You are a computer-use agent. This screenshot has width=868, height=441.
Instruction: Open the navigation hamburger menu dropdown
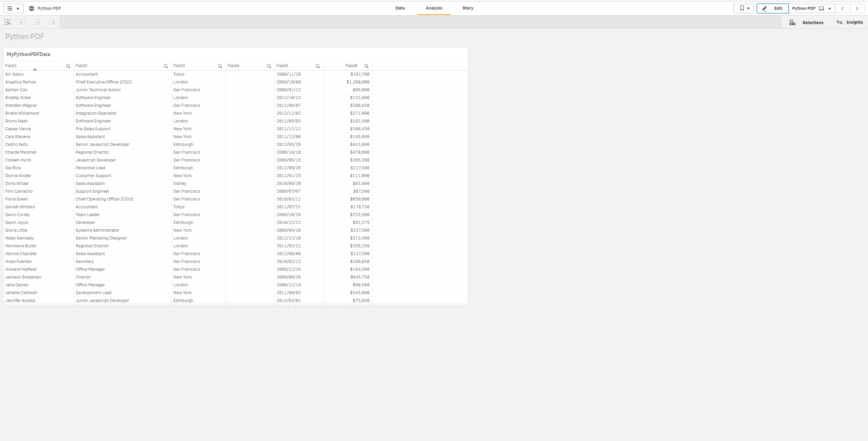(x=13, y=8)
